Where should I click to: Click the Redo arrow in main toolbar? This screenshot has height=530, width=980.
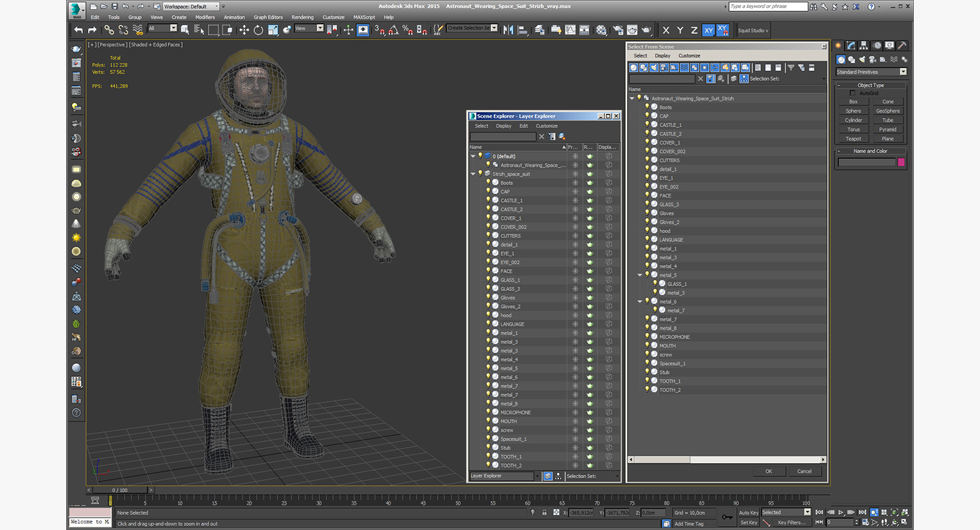pos(92,30)
